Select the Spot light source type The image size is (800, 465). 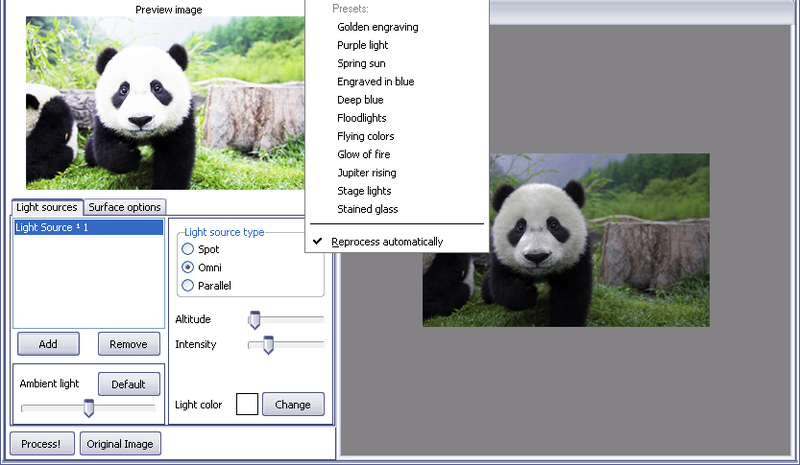[x=187, y=249]
